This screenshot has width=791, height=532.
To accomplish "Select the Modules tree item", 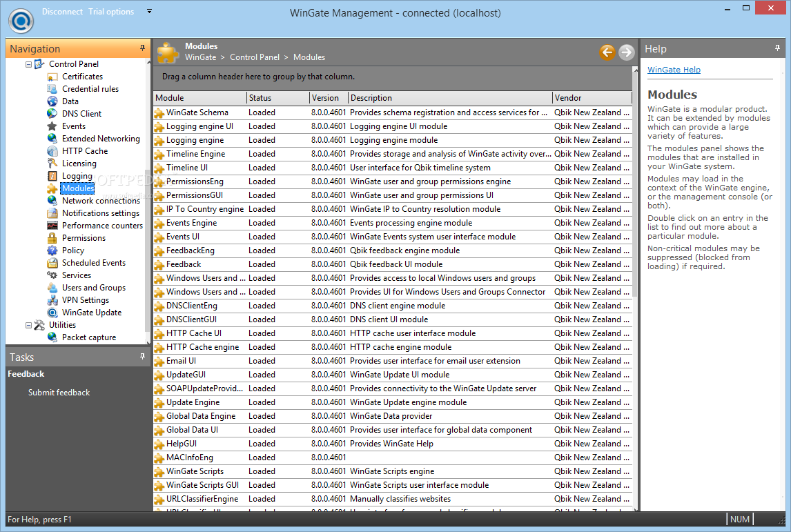I will [78, 188].
